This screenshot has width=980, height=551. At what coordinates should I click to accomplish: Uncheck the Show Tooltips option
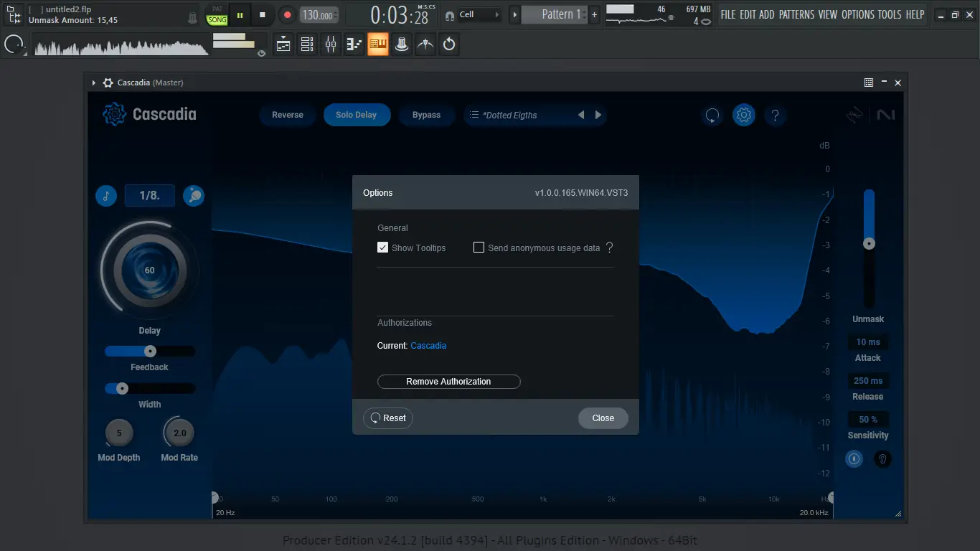pyautogui.click(x=382, y=247)
